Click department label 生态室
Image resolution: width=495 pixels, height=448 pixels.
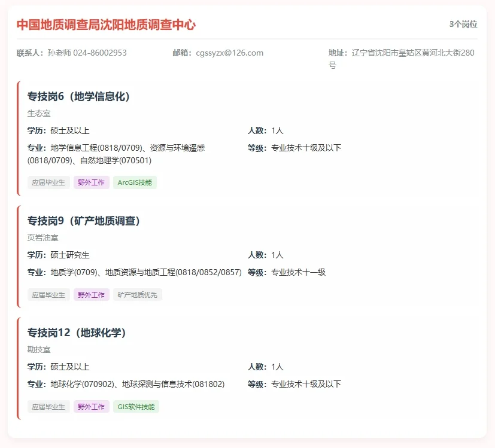click(x=39, y=113)
